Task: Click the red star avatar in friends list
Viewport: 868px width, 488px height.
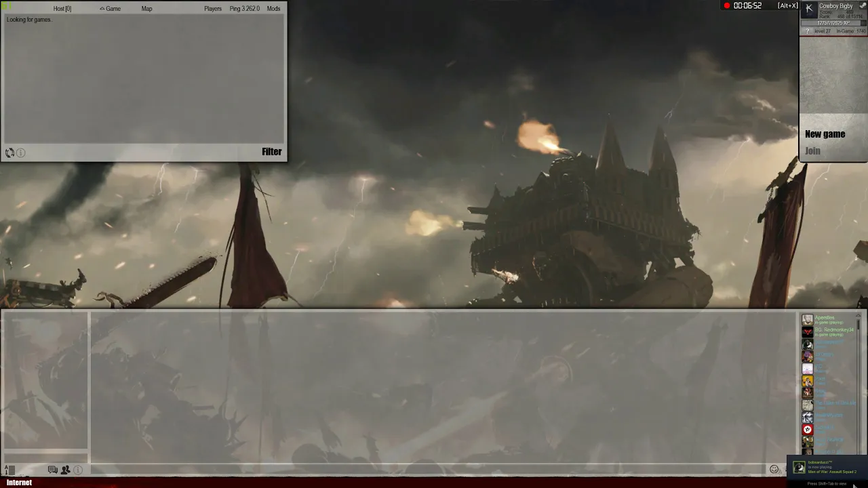Action: coord(807,429)
